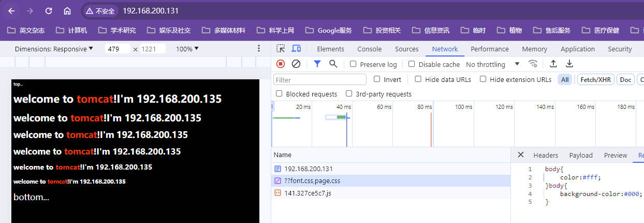Viewport: 644px width, 223px height.
Task: Open the Headers tab of request
Action: [546, 155]
